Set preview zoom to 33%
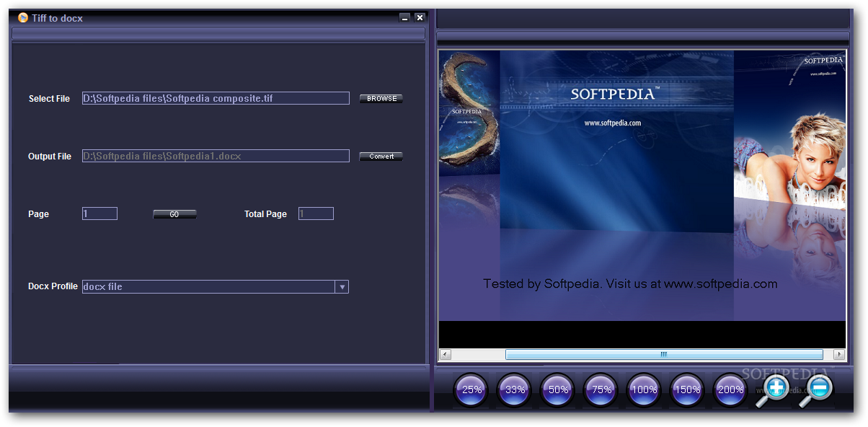868x427 pixels. (515, 389)
